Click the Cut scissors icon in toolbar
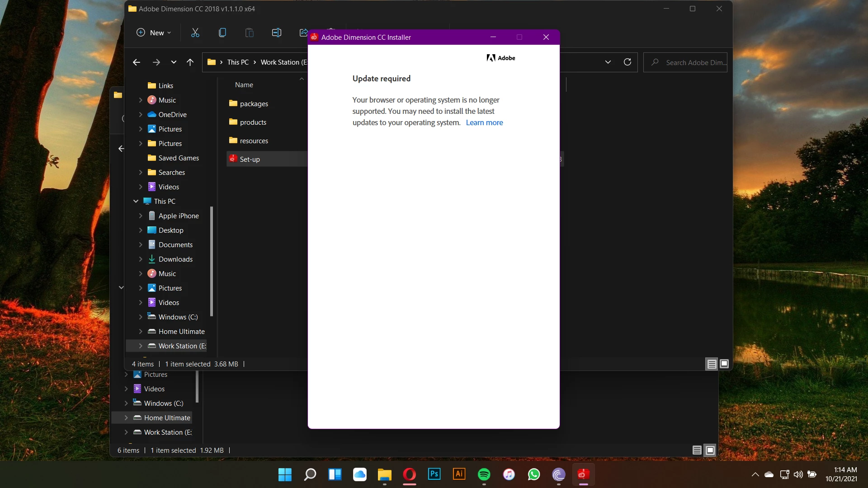This screenshot has height=488, width=868. (195, 33)
